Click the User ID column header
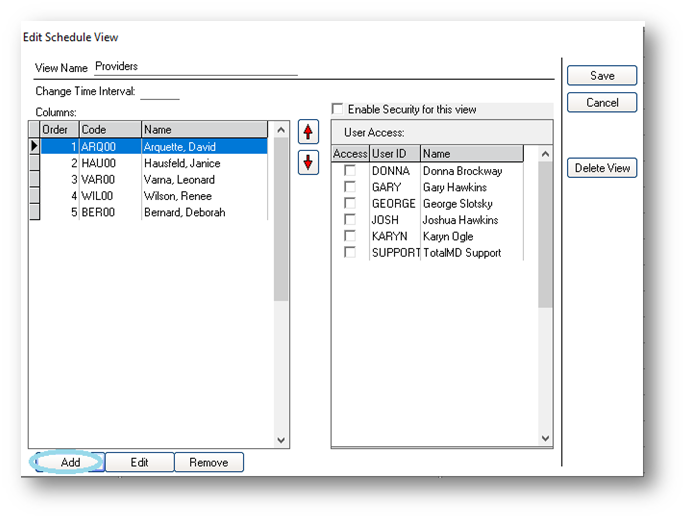The image size is (687, 520). (x=395, y=154)
